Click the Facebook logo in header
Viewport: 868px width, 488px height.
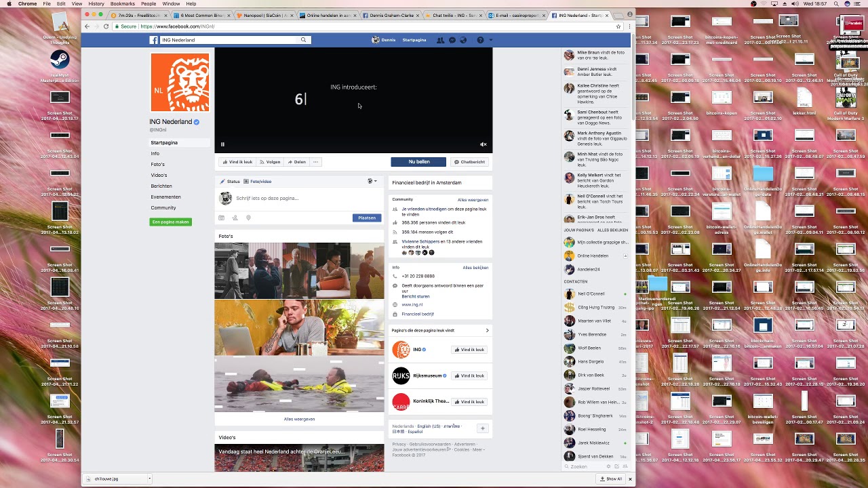tap(154, 40)
